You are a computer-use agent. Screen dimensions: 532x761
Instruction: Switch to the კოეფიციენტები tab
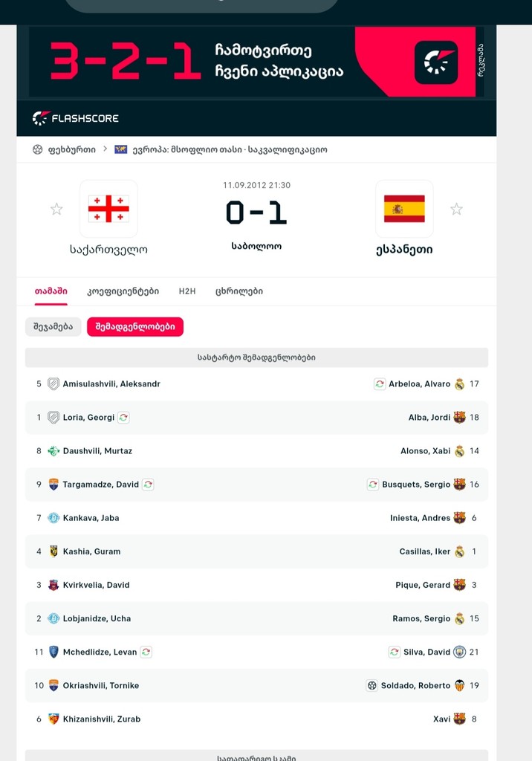tap(123, 291)
